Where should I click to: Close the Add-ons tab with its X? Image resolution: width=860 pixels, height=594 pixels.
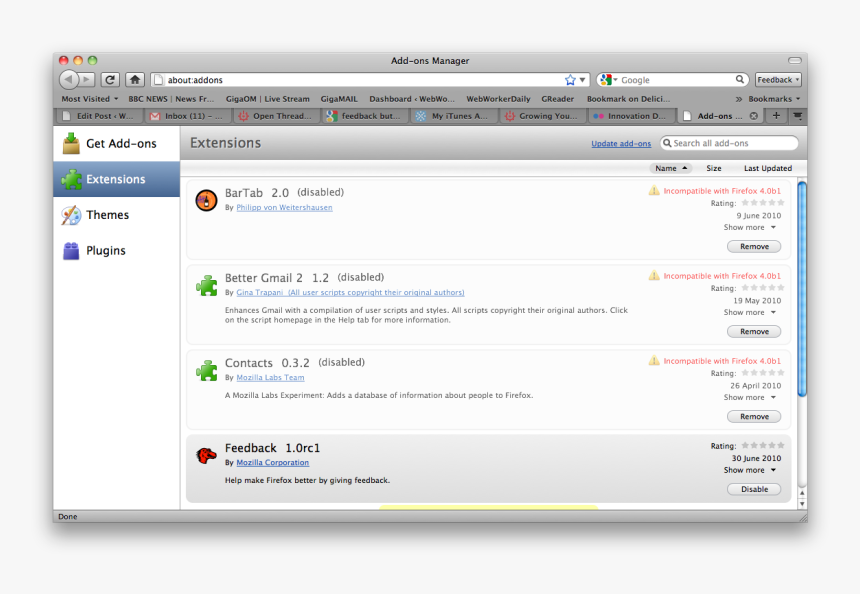click(x=754, y=116)
